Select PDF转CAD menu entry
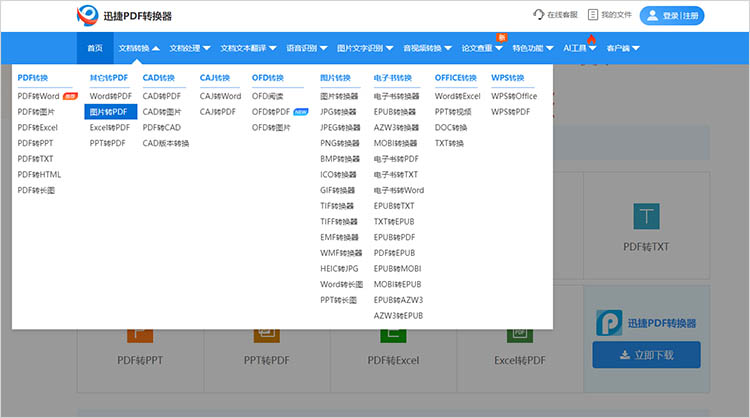Image resolution: width=750 pixels, height=418 pixels. click(x=162, y=128)
